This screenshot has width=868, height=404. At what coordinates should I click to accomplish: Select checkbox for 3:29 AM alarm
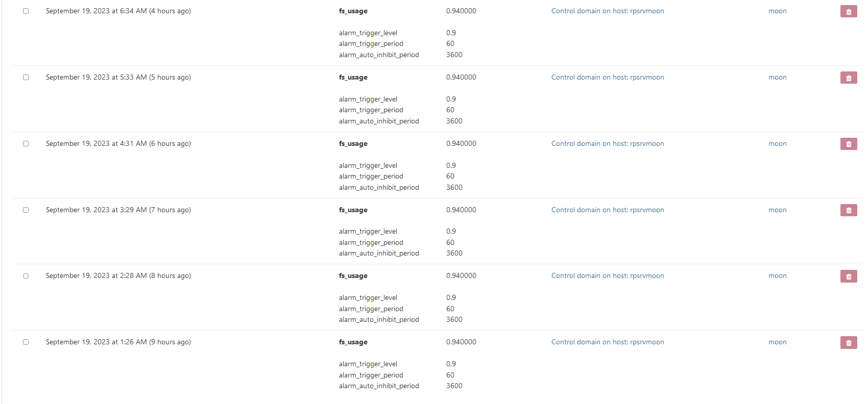click(26, 210)
